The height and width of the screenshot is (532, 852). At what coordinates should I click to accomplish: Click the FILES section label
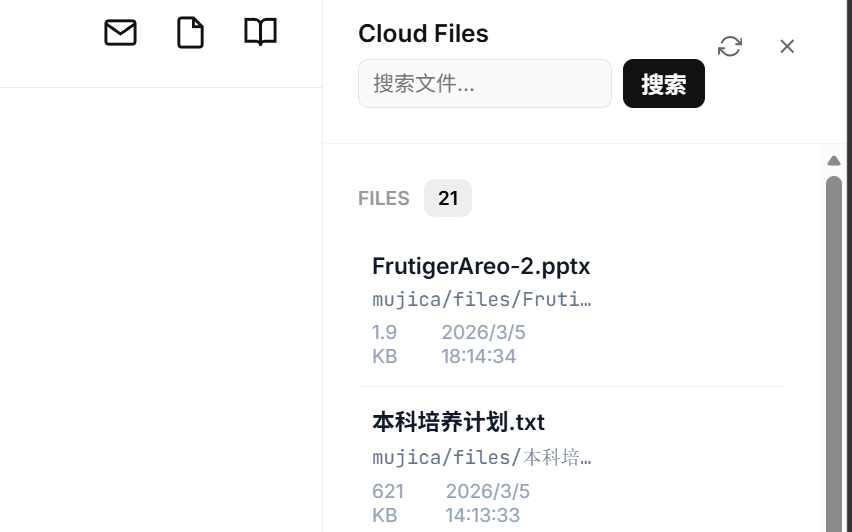tap(384, 198)
